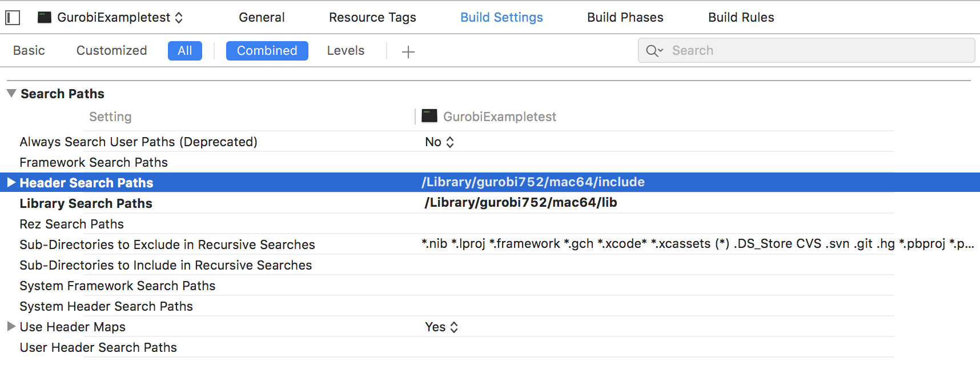Click the search magnifier icon

coord(654,51)
